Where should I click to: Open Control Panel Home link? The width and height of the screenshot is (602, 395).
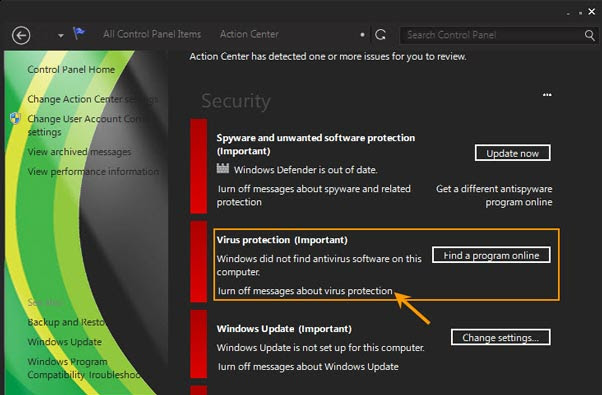pyautogui.click(x=71, y=69)
